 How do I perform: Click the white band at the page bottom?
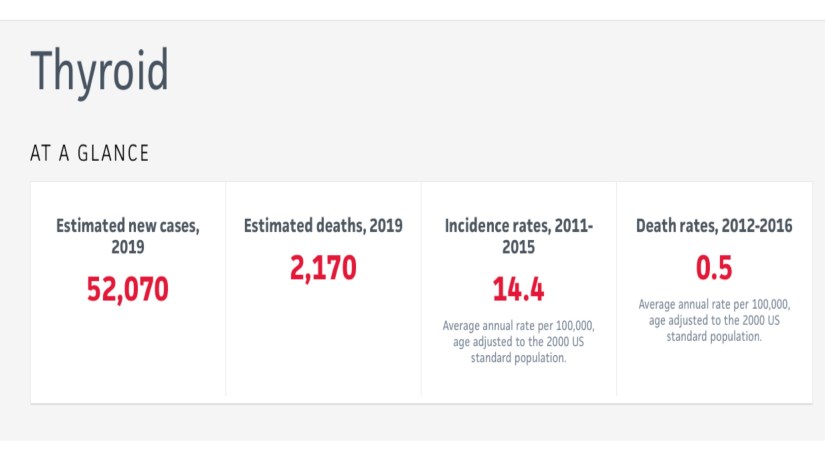click(412, 452)
